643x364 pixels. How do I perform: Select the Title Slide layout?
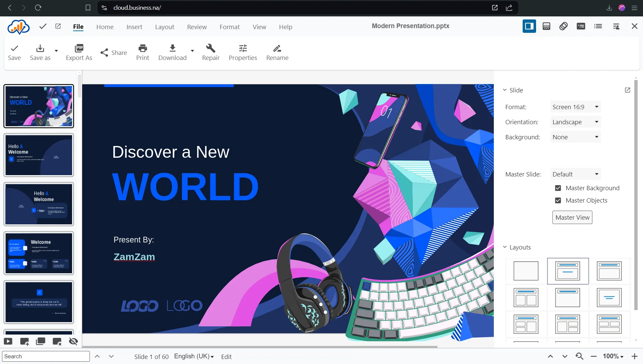coord(568,271)
